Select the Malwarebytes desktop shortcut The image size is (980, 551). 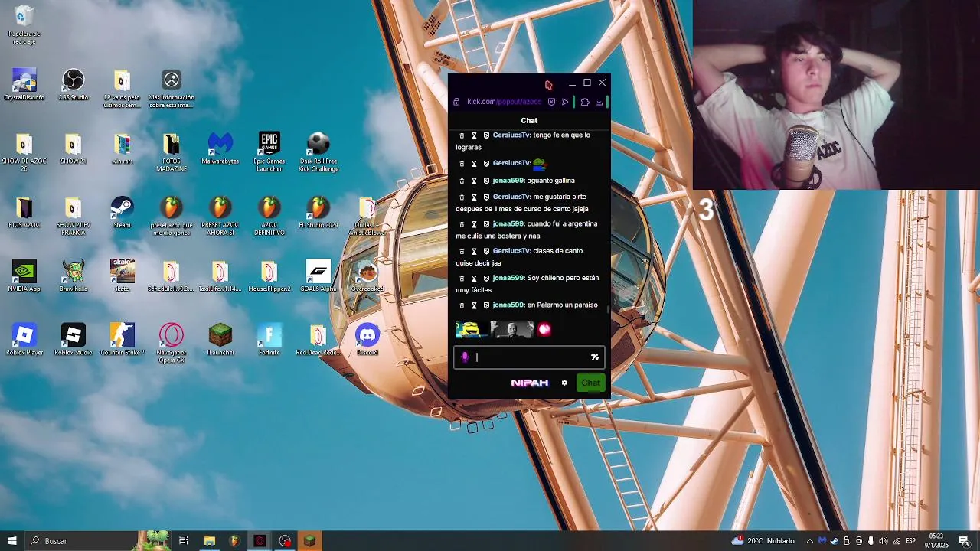(220, 148)
